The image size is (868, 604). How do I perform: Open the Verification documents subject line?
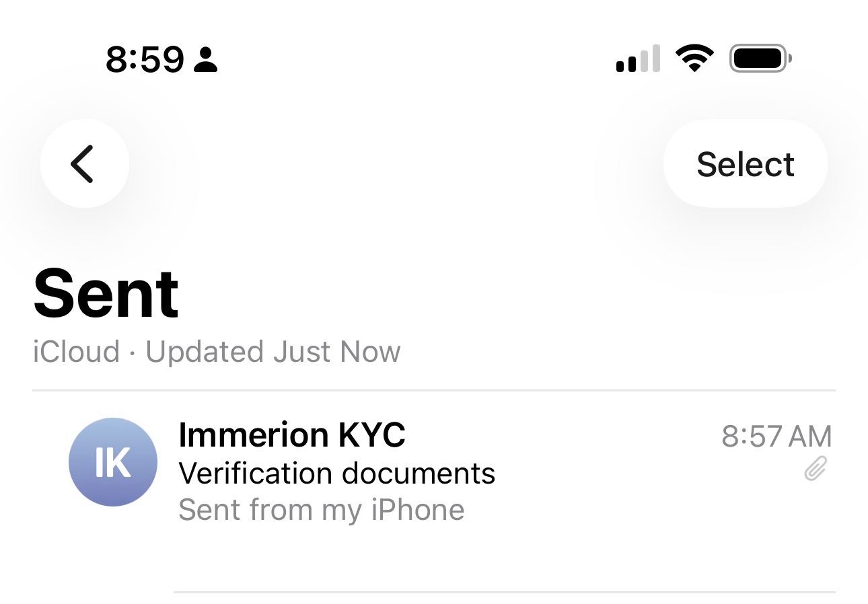pyautogui.click(x=336, y=474)
